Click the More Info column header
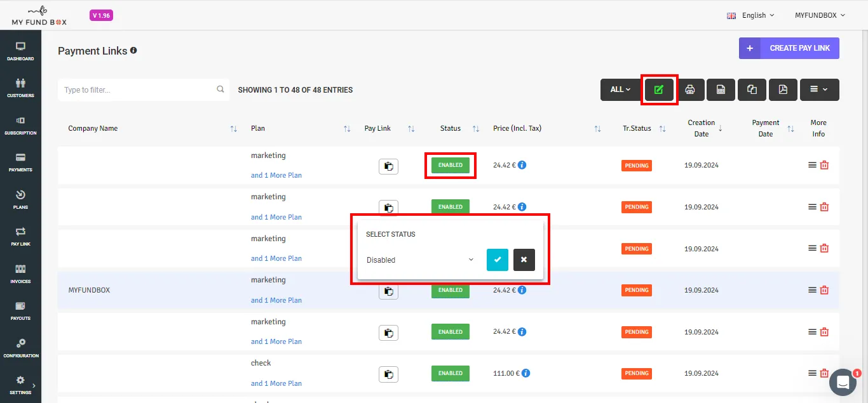The width and height of the screenshot is (868, 403). coord(818,128)
